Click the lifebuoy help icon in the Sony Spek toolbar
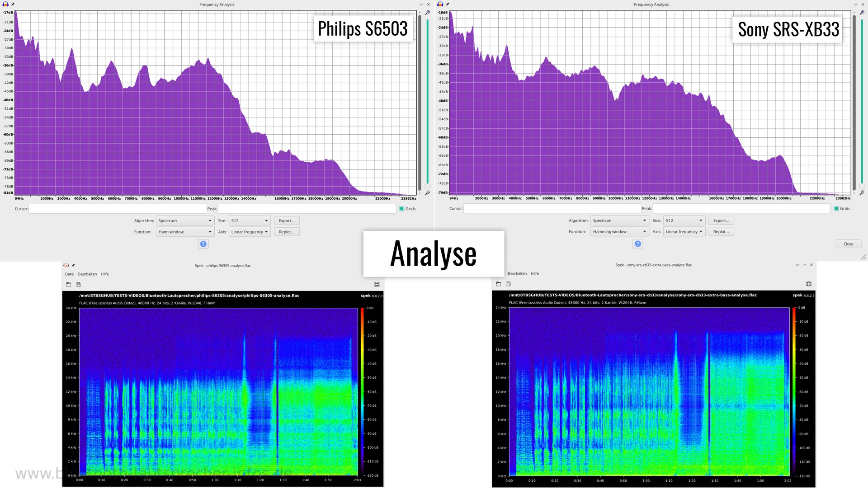 coord(809,284)
